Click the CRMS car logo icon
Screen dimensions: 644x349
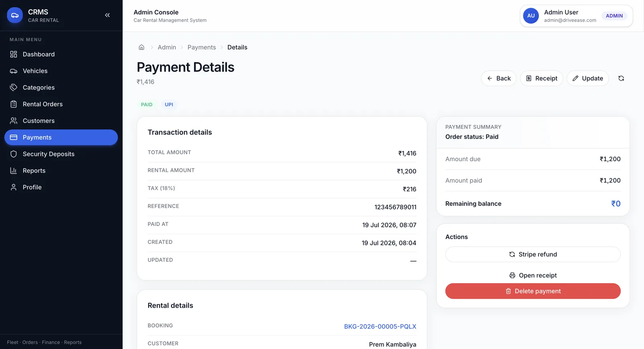click(x=15, y=15)
